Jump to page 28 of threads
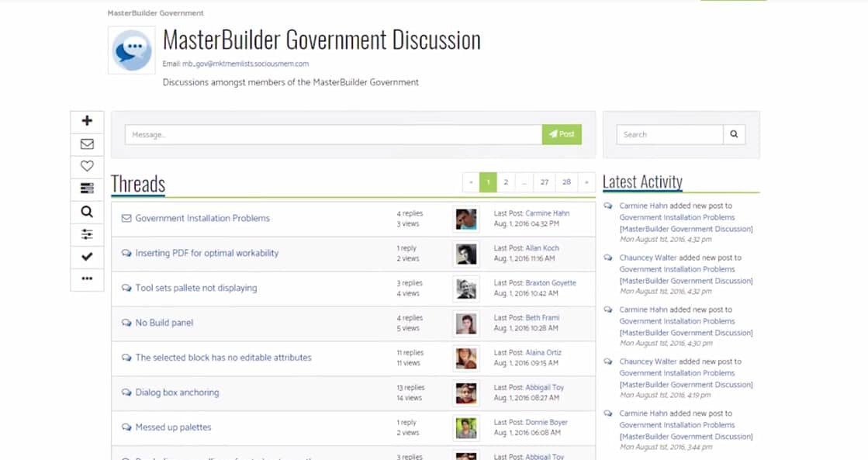 [566, 182]
